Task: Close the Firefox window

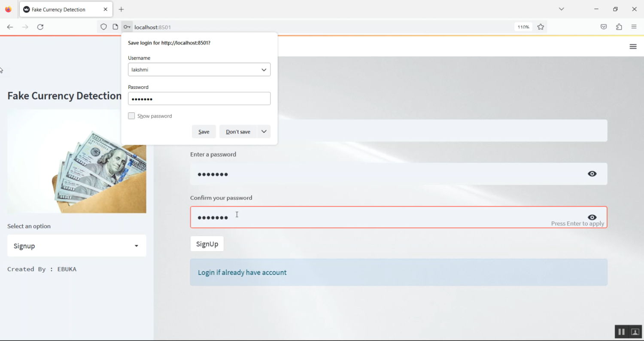Action: click(634, 9)
